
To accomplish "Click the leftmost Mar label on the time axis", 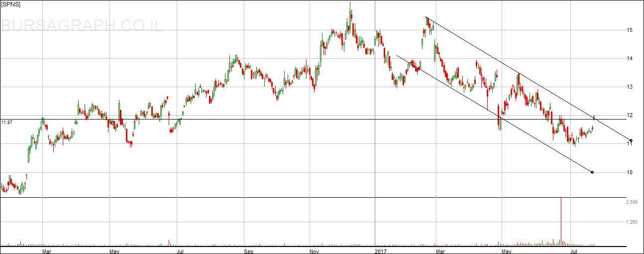I will [x=47, y=251].
